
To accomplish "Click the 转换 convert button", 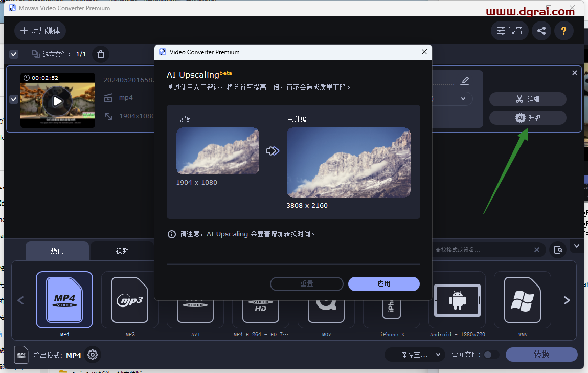I will (541, 355).
